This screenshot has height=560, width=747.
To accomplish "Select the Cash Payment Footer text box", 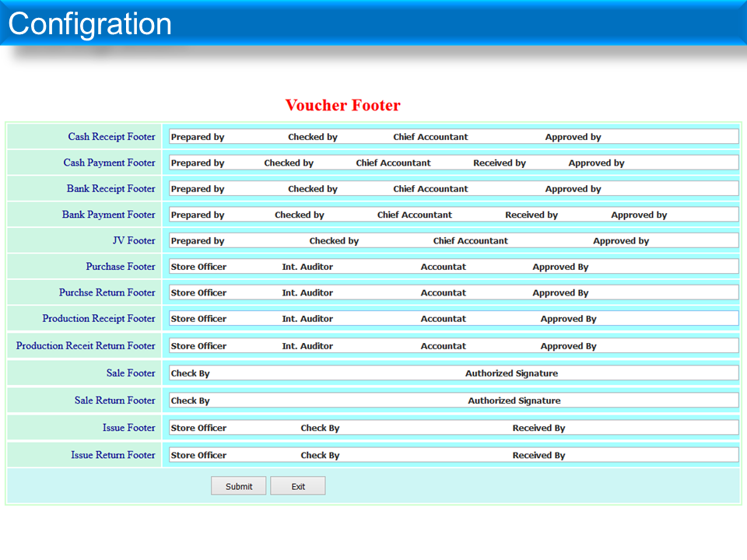I will tap(453, 163).
